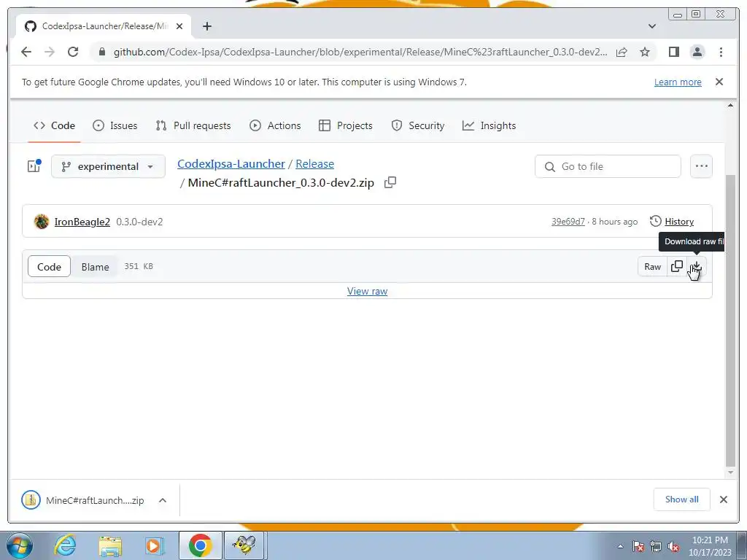Open the experimental branch dropdown
This screenshot has height=560, width=747.
tap(108, 167)
